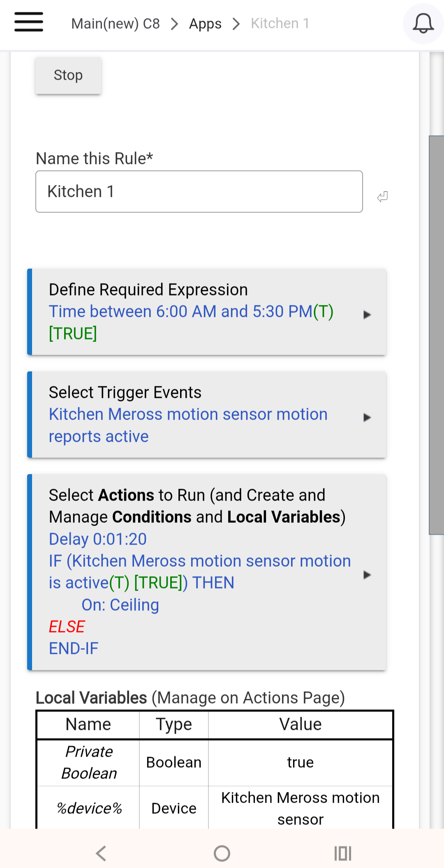Click the ELSE action line
This screenshot has width=444, height=868.
[x=67, y=627]
